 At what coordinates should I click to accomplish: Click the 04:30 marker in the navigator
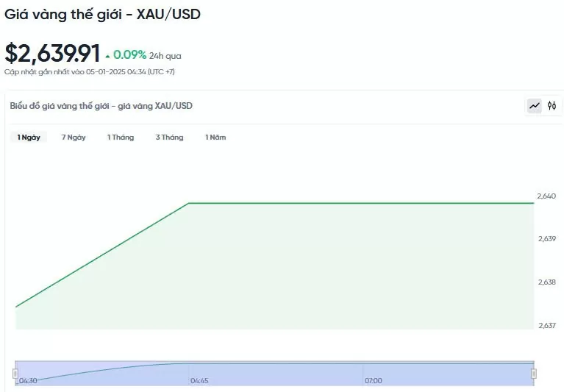pos(28,380)
